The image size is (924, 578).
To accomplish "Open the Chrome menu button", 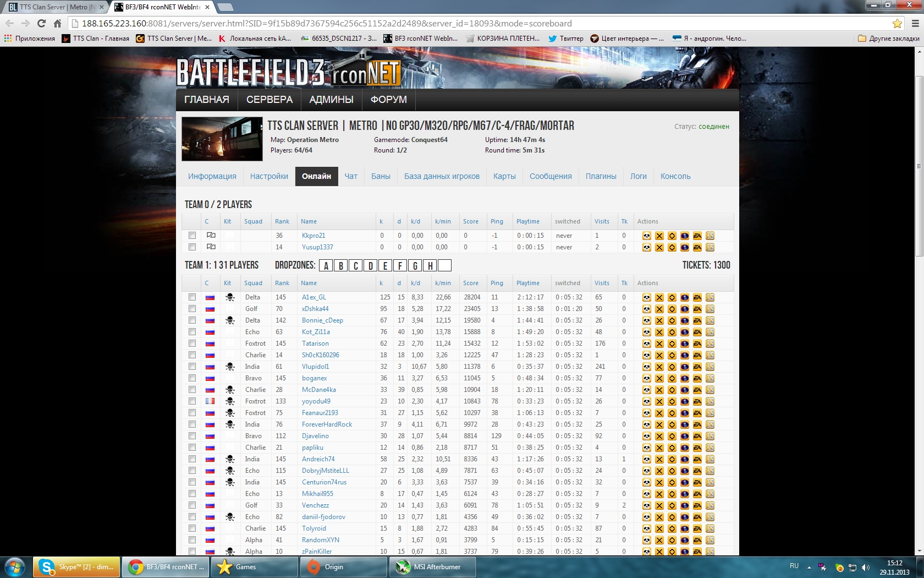I will click(x=915, y=23).
